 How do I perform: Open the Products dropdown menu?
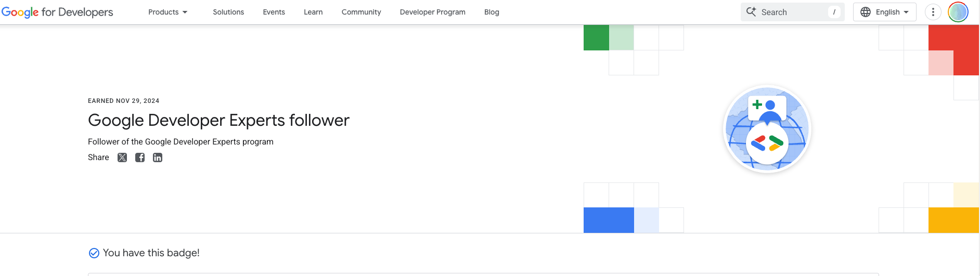click(167, 12)
